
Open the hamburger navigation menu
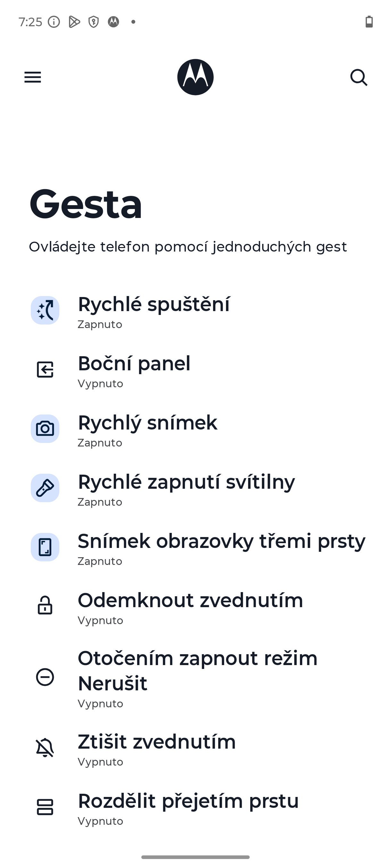click(x=33, y=77)
